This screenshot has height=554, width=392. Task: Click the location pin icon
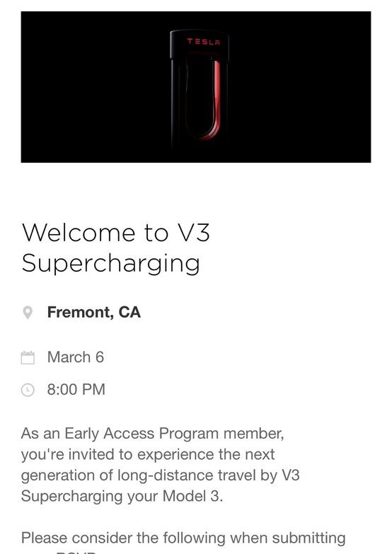[x=28, y=313]
